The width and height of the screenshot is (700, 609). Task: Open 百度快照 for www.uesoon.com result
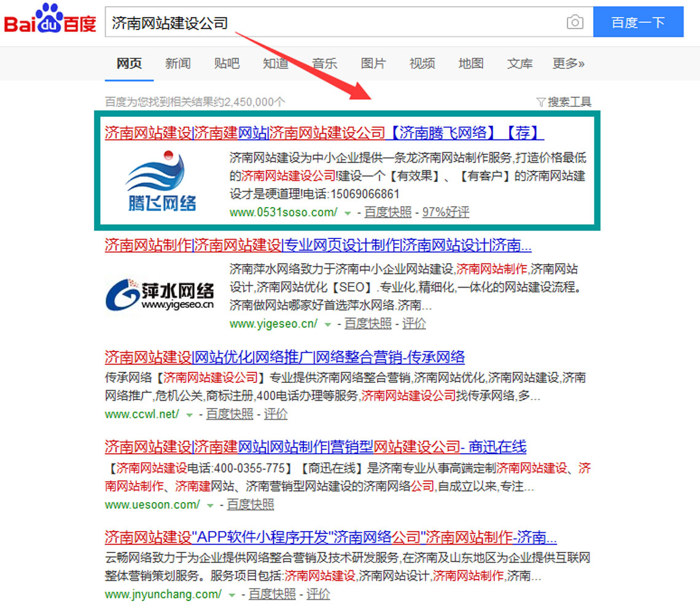click(251, 505)
